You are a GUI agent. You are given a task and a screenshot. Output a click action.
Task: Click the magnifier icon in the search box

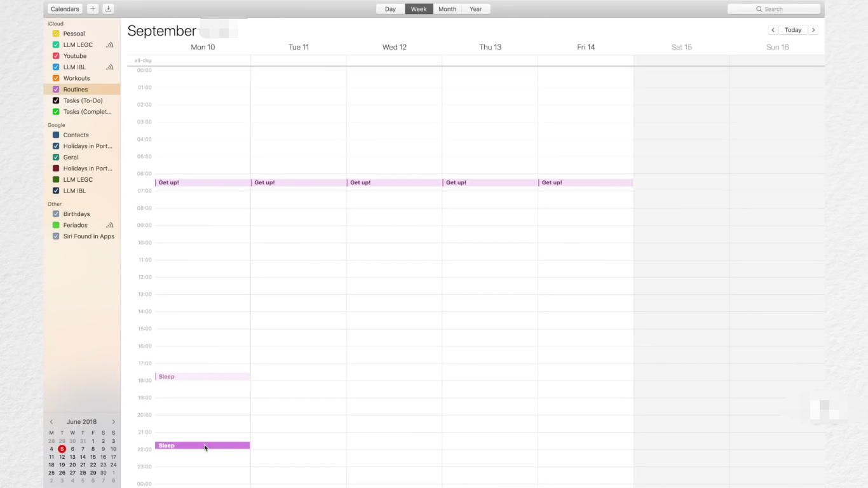click(759, 10)
